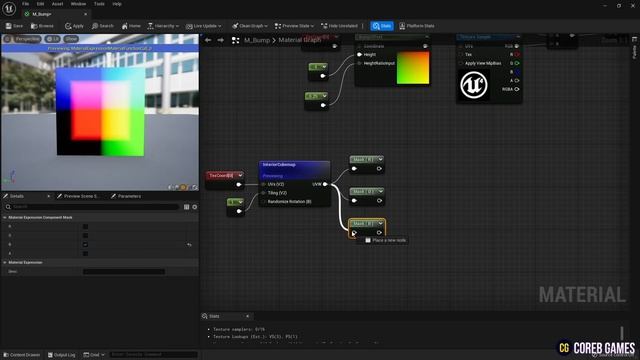Switch to the Details tab
Image resolution: width=640 pixels, height=360 pixels.
16,196
